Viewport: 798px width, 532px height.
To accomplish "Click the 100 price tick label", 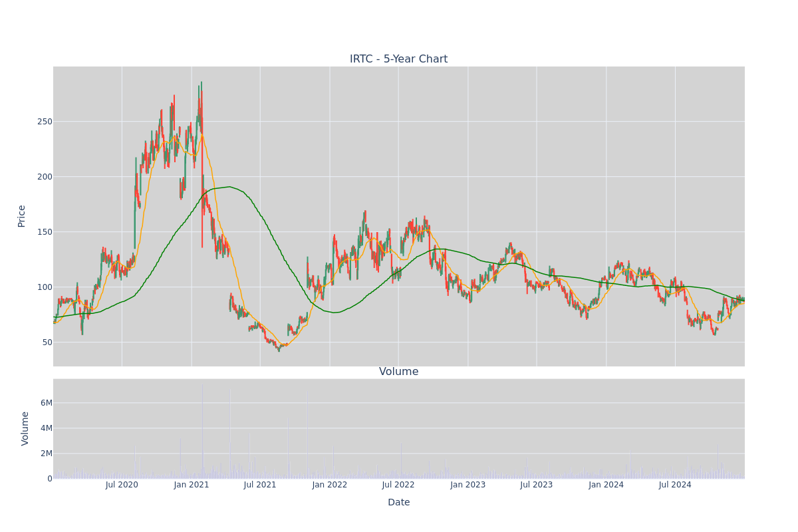I will [45, 287].
